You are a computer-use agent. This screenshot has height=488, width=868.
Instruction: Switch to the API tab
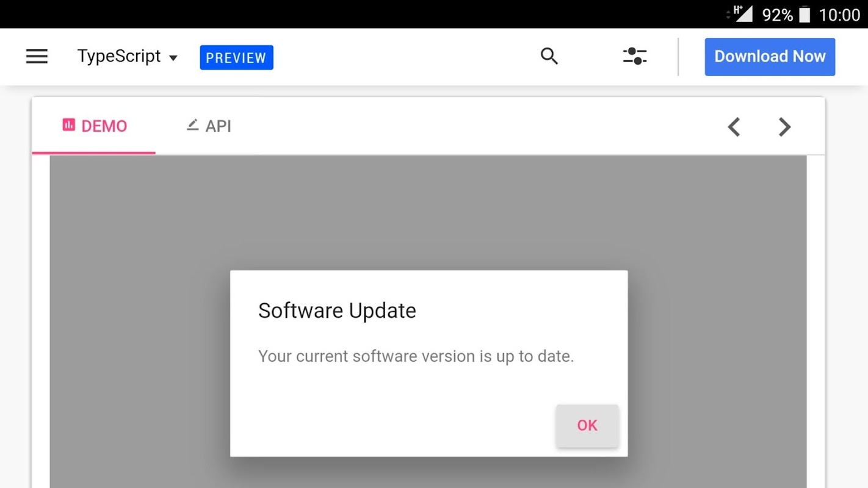click(x=209, y=126)
